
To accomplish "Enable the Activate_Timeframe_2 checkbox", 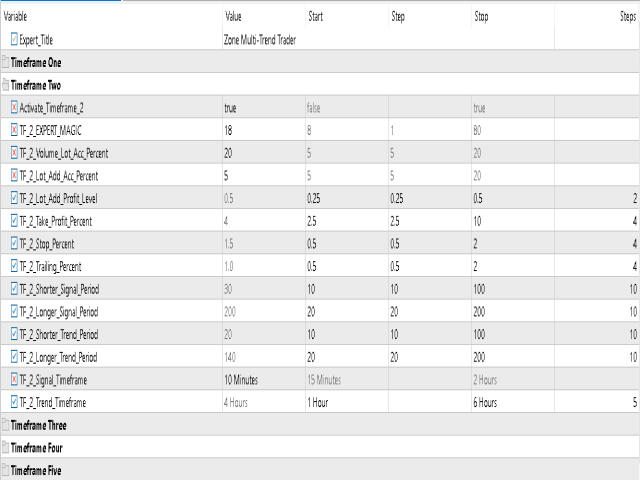I will 14,107.
